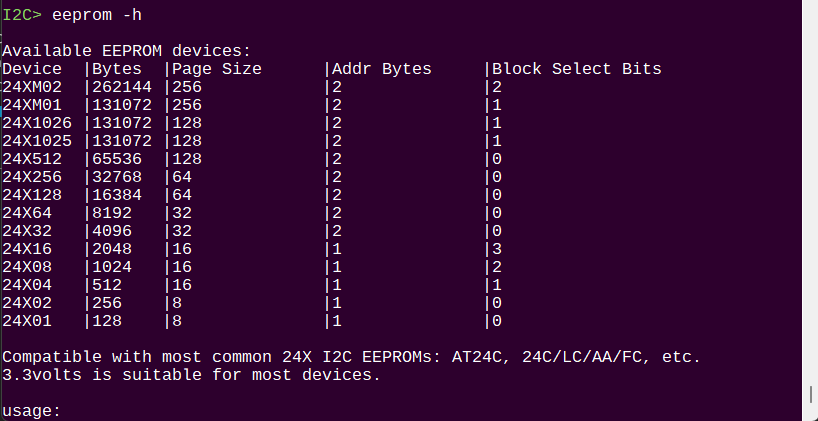
Task: Click the 24XM01 device name
Action: coord(32,105)
